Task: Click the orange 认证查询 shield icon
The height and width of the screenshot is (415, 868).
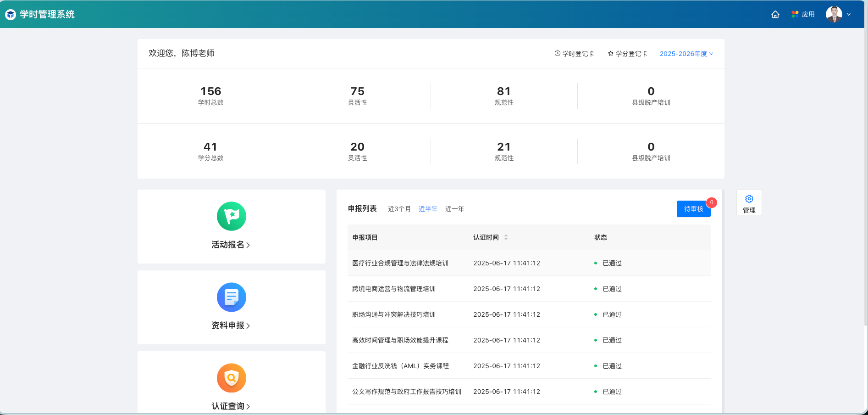Action: click(x=232, y=378)
